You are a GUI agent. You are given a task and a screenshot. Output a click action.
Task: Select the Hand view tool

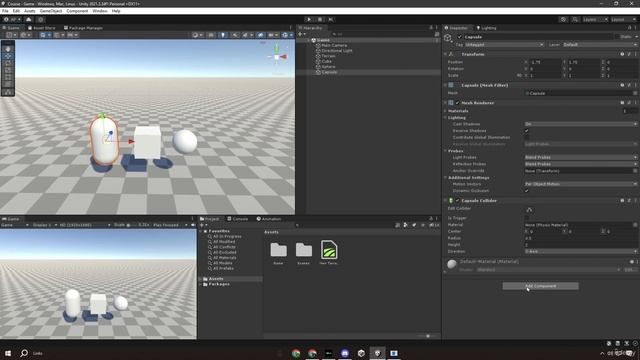[8, 49]
